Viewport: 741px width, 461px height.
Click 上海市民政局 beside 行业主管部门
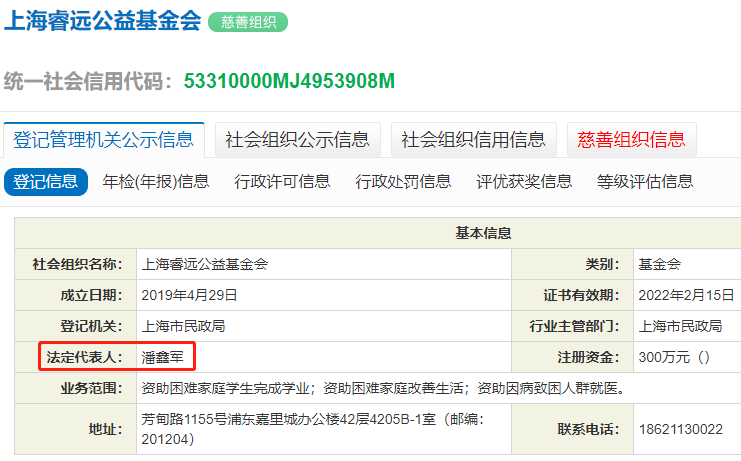(681, 326)
